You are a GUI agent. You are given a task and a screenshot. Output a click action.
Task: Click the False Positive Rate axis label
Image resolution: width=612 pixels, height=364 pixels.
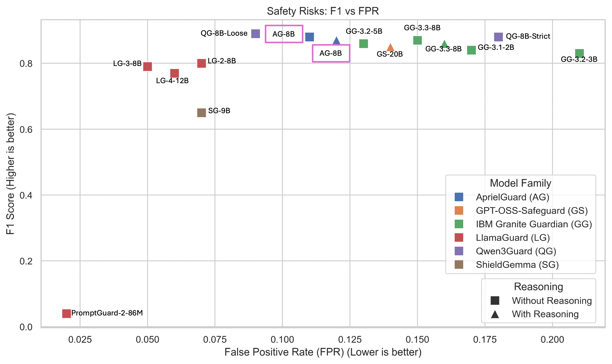(x=323, y=352)
